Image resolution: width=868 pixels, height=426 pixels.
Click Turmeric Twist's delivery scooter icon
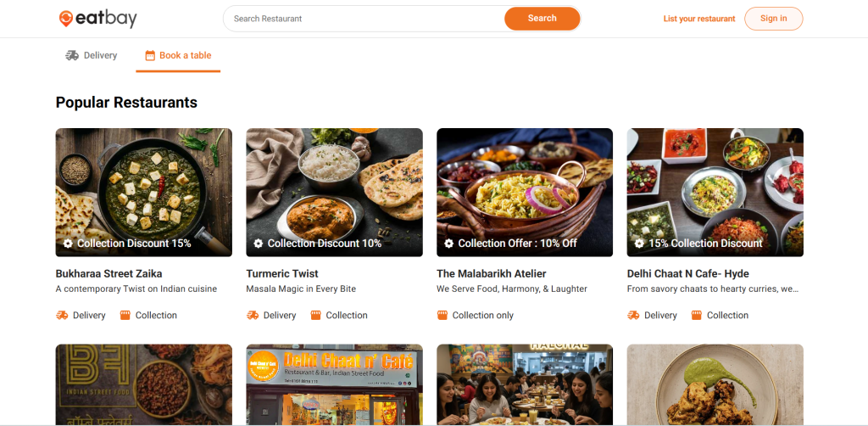[x=253, y=315]
